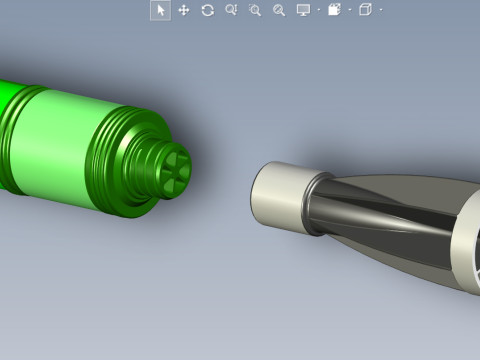Click the view orientation cube icon
Image resolution: width=480 pixels, height=360 pixels.
[365, 10]
